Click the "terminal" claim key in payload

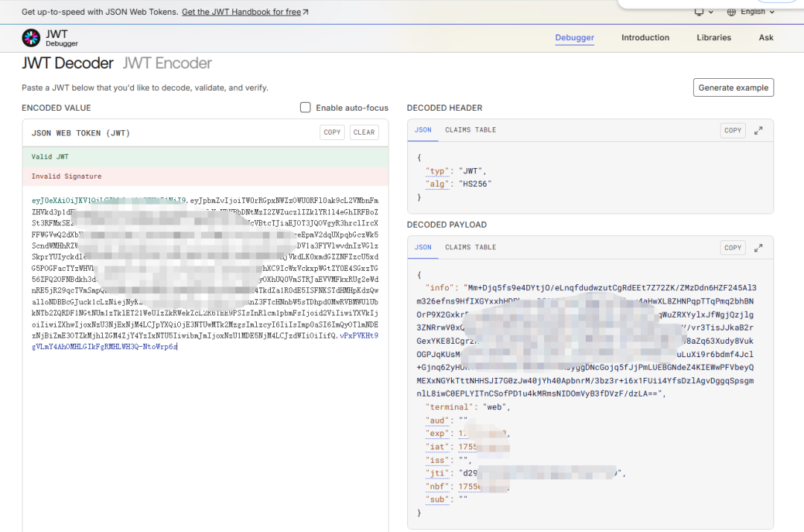pos(449,408)
